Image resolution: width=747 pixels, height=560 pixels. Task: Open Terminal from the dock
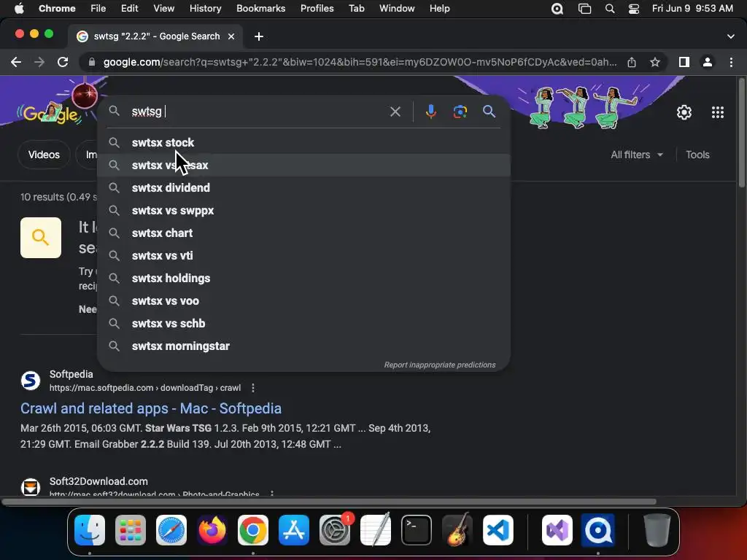(417, 530)
